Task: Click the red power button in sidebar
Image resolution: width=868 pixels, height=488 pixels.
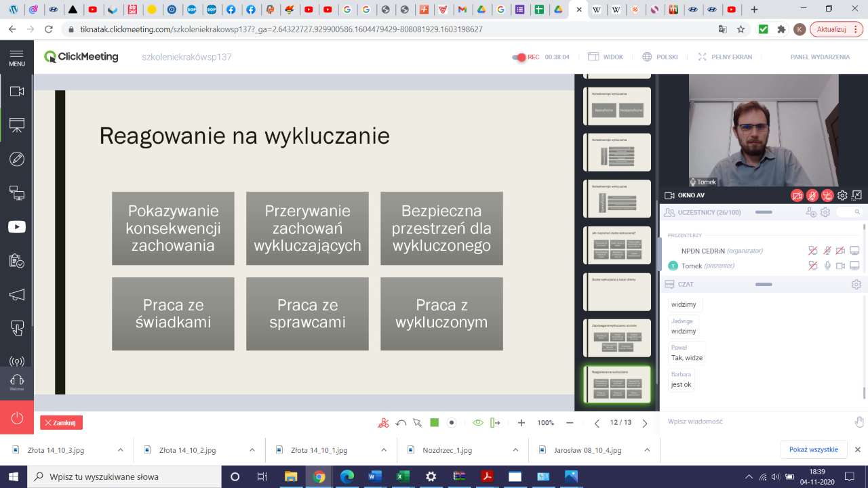Action: 17,418
